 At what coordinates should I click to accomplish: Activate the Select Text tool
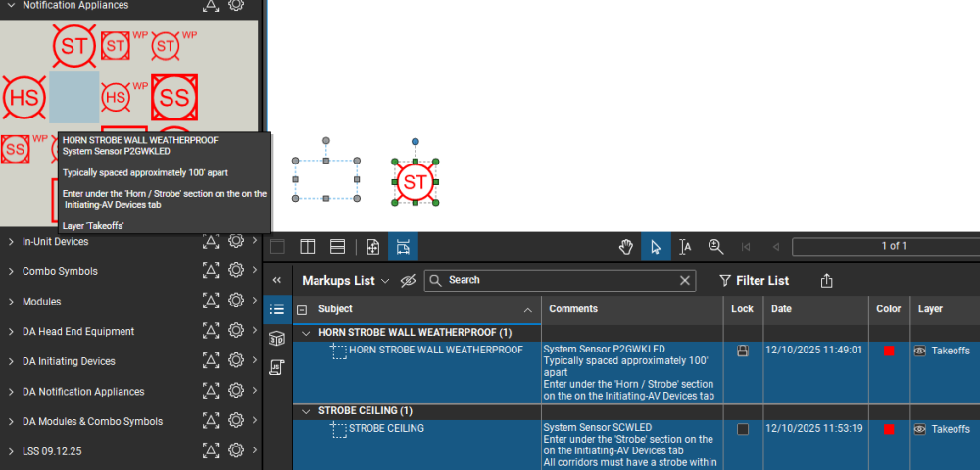coord(686,247)
